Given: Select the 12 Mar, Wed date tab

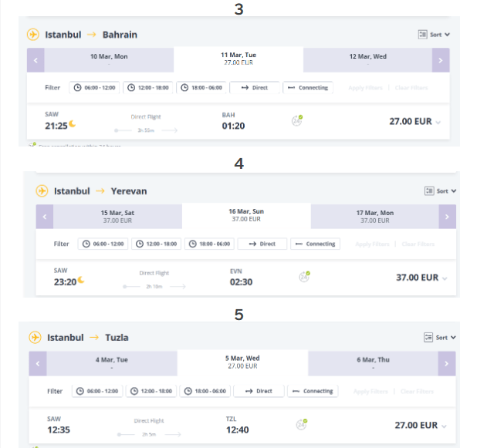Looking at the screenshot, I should tap(368, 60).
